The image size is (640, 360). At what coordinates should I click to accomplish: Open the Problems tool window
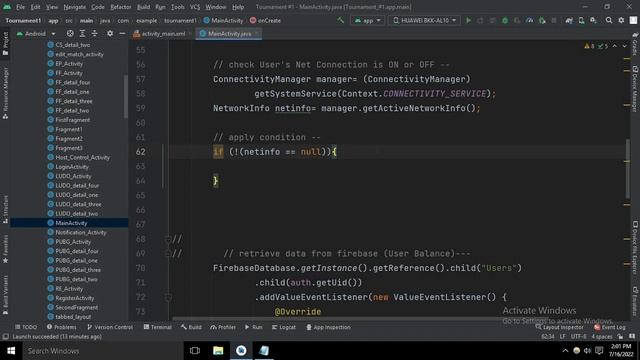click(x=62, y=327)
